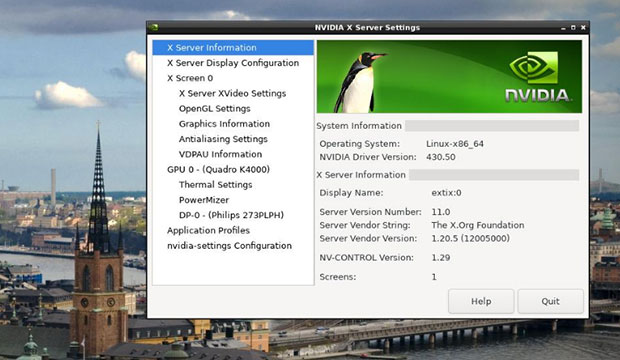Close the NVIDIA X Server Settings window

point(583,28)
